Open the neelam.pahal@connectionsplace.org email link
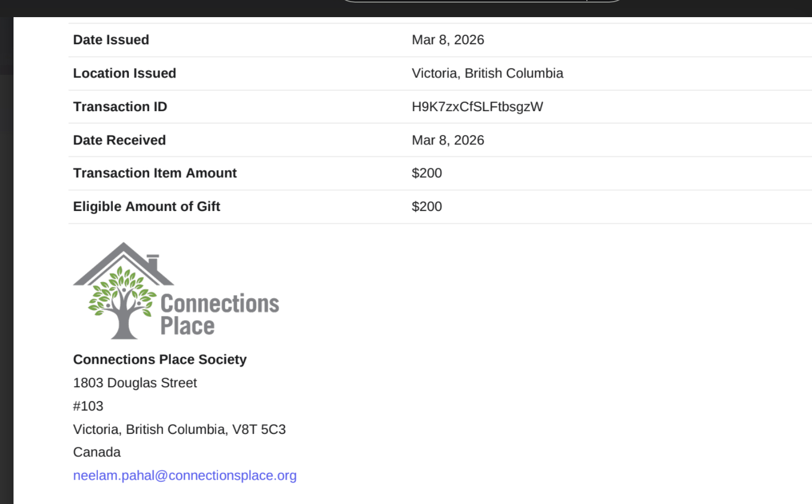The height and width of the screenshot is (504, 812). click(x=185, y=475)
